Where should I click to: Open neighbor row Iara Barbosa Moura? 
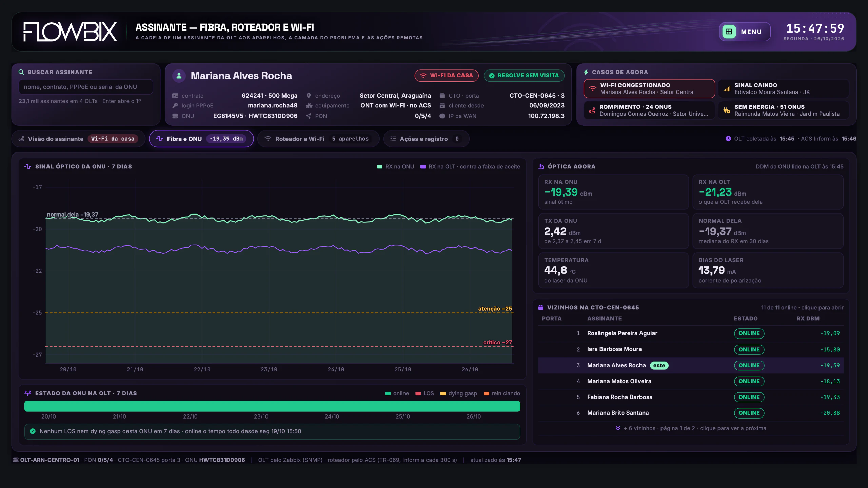click(691, 349)
